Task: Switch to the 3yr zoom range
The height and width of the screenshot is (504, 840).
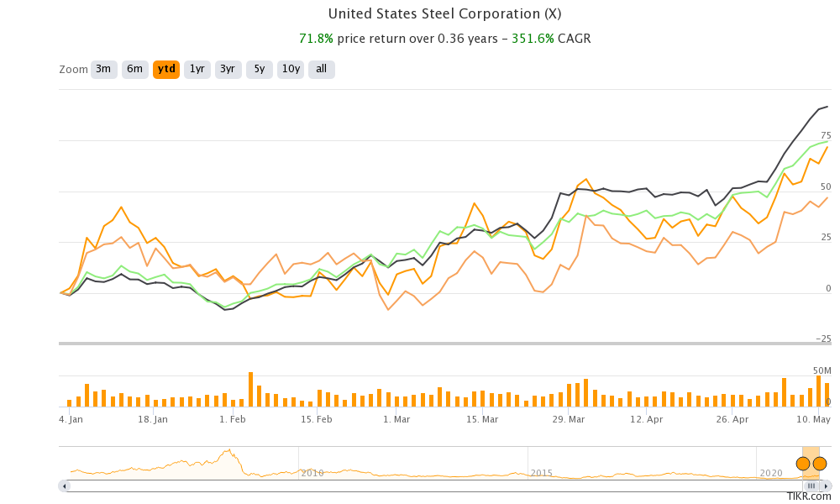Action: pyautogui.click(x=228, y=69)
